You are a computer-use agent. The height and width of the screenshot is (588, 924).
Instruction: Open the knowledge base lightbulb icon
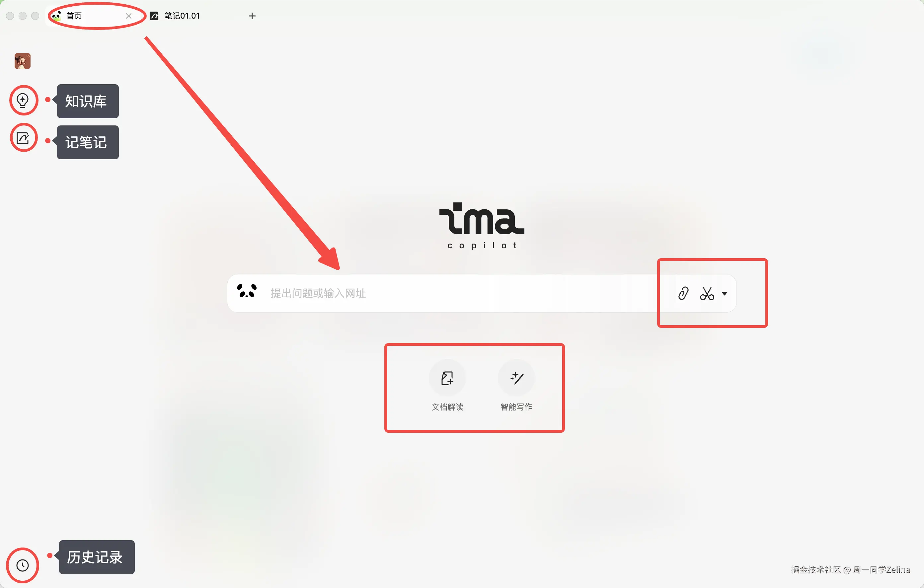coord(23,101)
